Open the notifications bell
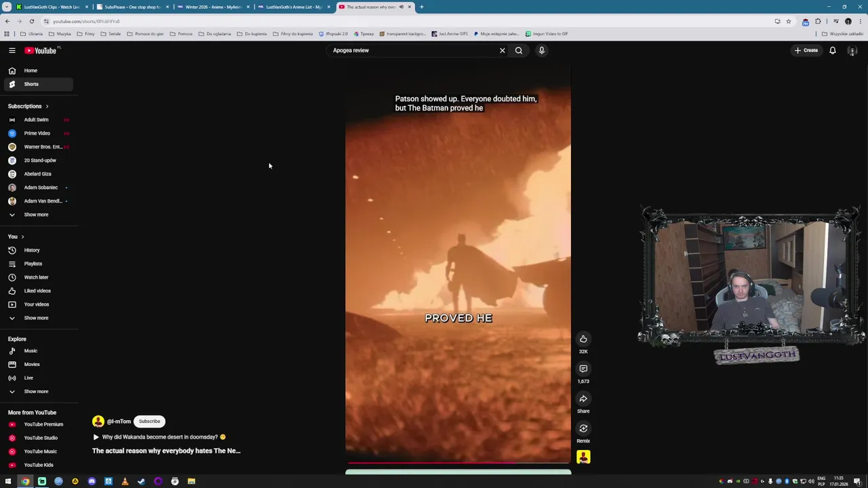 coord(833,50)
